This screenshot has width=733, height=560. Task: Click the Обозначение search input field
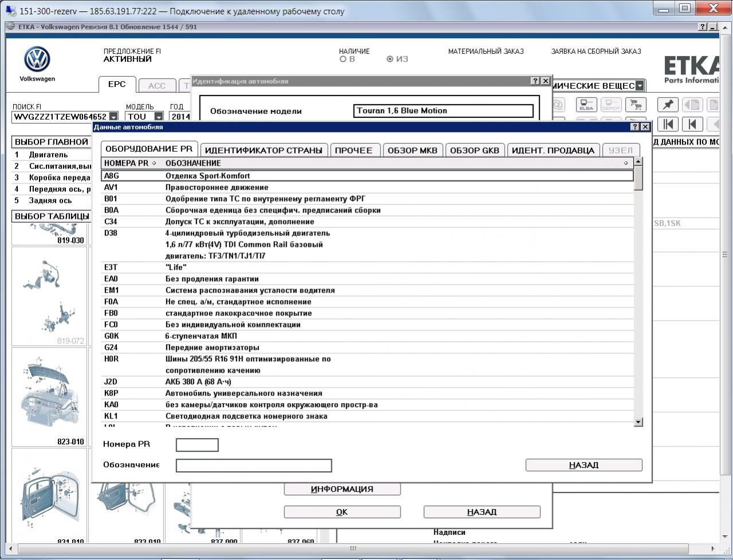(x=254, y=466)
